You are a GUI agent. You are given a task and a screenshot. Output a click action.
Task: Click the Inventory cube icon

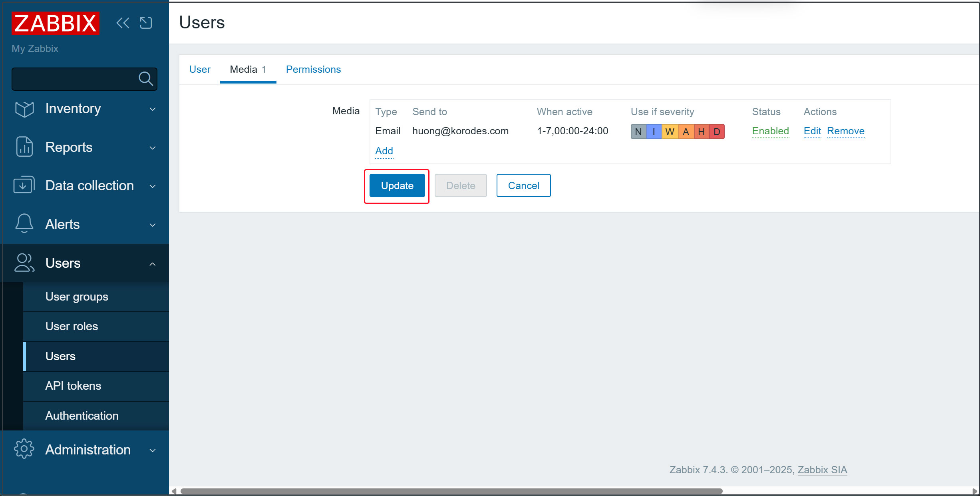24,109
